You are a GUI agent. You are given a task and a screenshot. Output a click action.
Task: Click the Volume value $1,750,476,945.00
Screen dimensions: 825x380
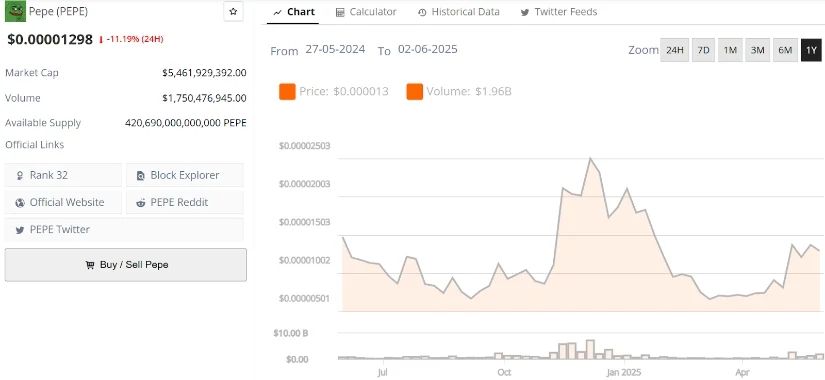(x=204, y=98)
